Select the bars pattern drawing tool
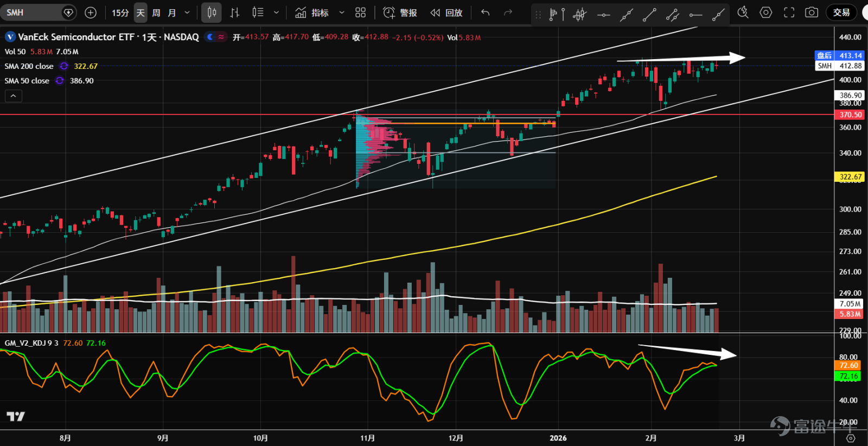868x446 pixels. coord(580,15)
